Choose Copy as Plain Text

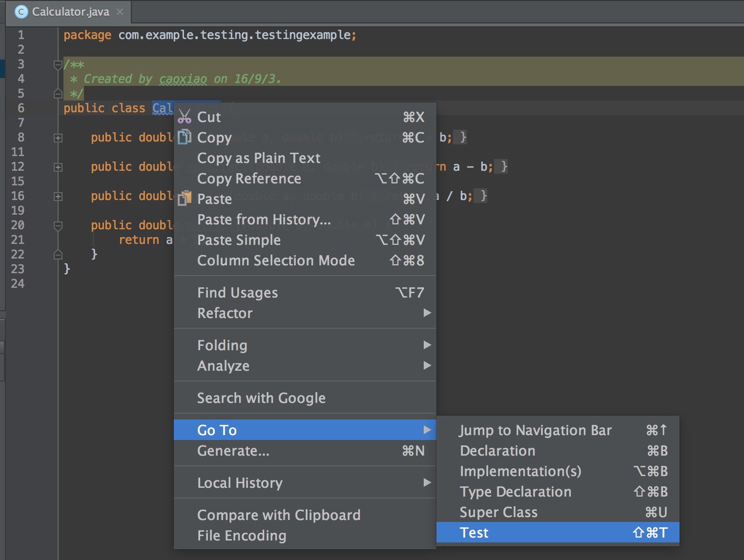[305, 158]
